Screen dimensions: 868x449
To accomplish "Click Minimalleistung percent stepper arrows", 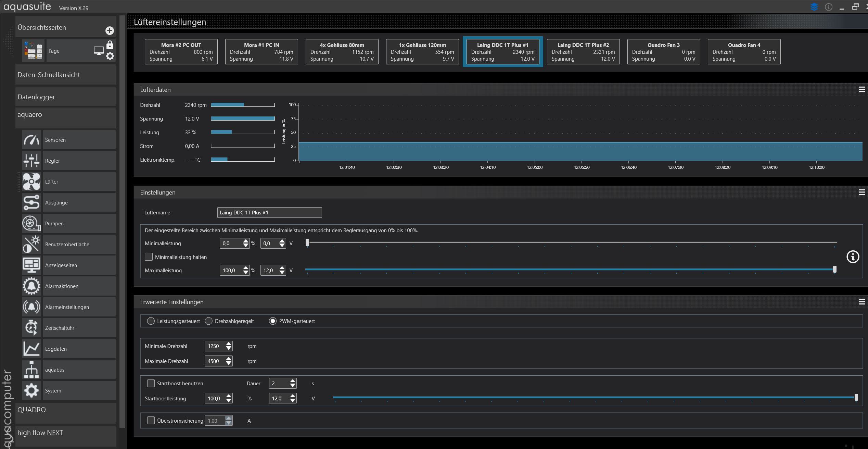I will pos(246,243).
